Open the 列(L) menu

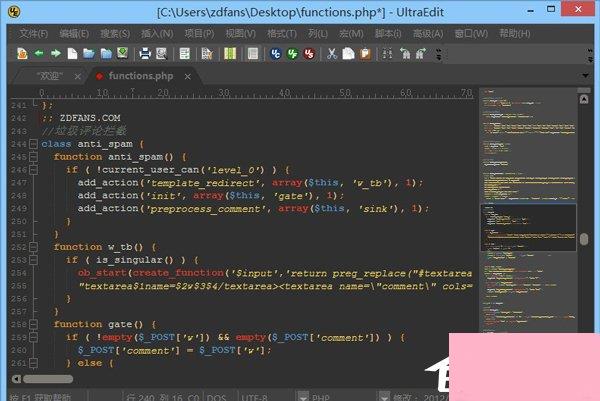pyautogui.click(x=318, y=34)
